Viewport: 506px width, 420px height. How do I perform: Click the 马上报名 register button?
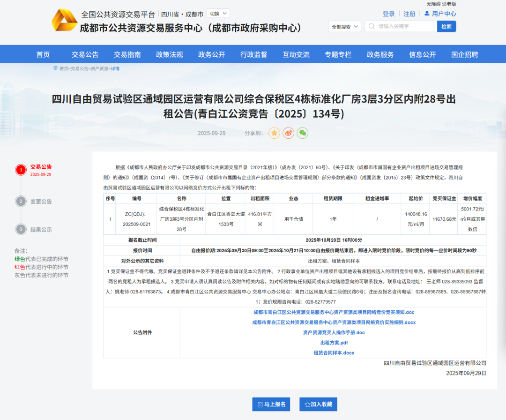coord(272,404)
